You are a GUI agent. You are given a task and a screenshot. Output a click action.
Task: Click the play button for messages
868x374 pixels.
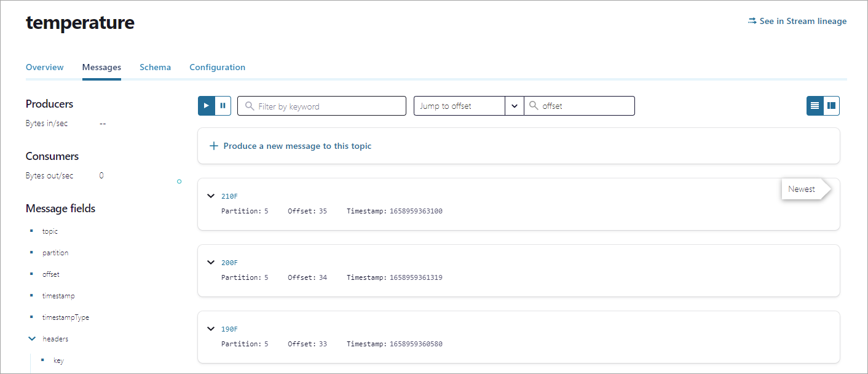(x=207, y=106)
